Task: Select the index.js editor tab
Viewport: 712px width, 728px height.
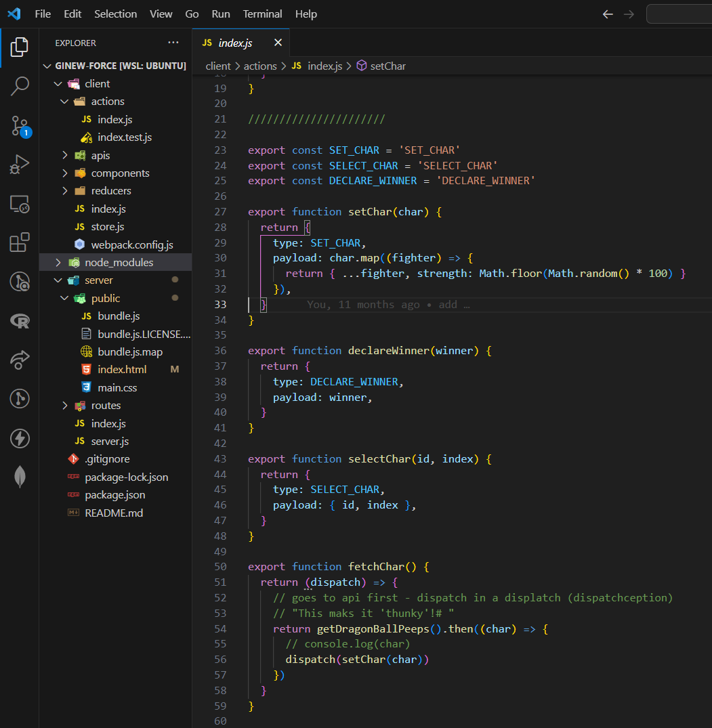Action: pyautogui.click(x=240, y=43)
